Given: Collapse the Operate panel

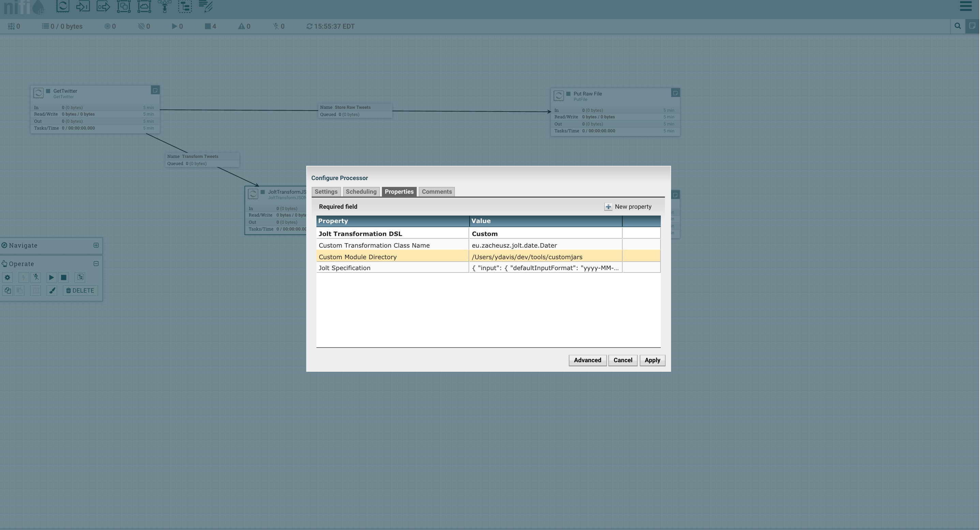Looking at the screenshot, I should [x=96, y=264].
